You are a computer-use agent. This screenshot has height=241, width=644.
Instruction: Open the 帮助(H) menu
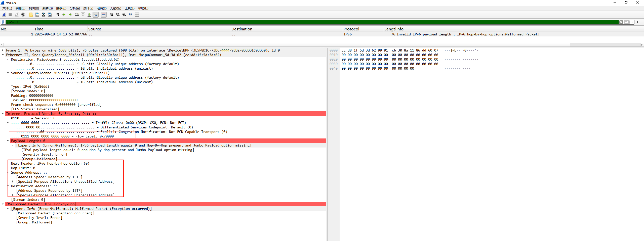(x=143, y=8)
